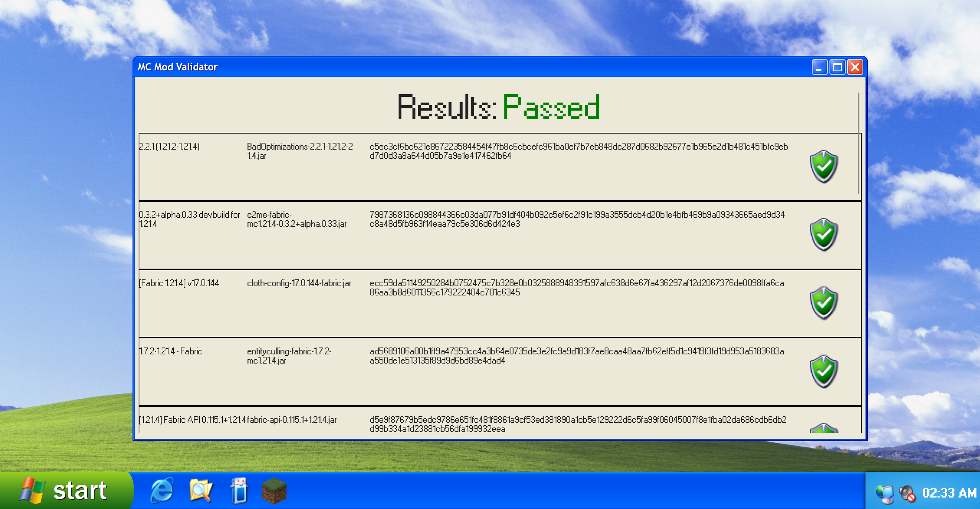
Task: Click the muted volume tray icon
Action: click(907, 493)
